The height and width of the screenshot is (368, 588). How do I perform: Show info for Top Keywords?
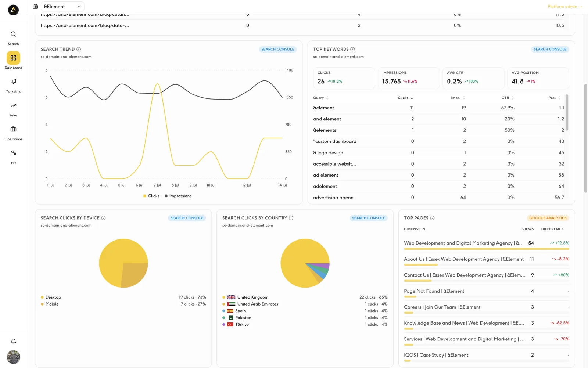pos(352,49)
